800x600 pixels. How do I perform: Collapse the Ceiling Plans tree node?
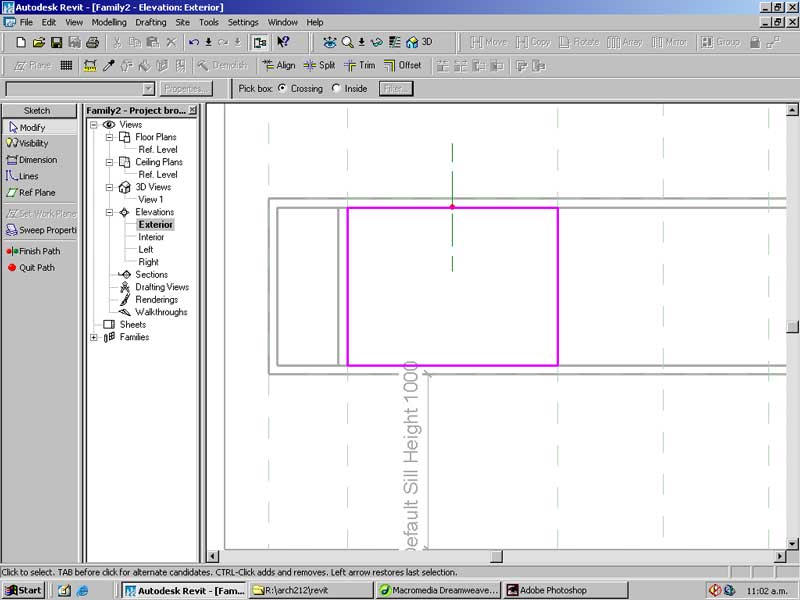click(x=109, y=162)
